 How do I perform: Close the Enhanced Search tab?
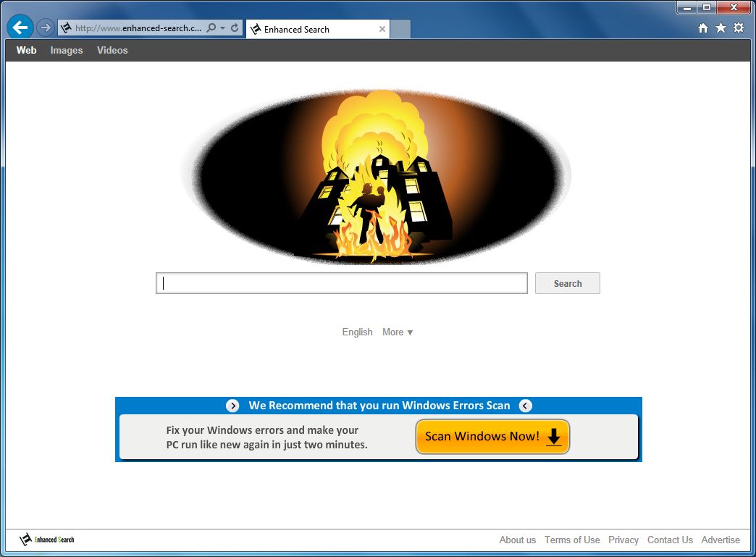(x=382, y=30)
